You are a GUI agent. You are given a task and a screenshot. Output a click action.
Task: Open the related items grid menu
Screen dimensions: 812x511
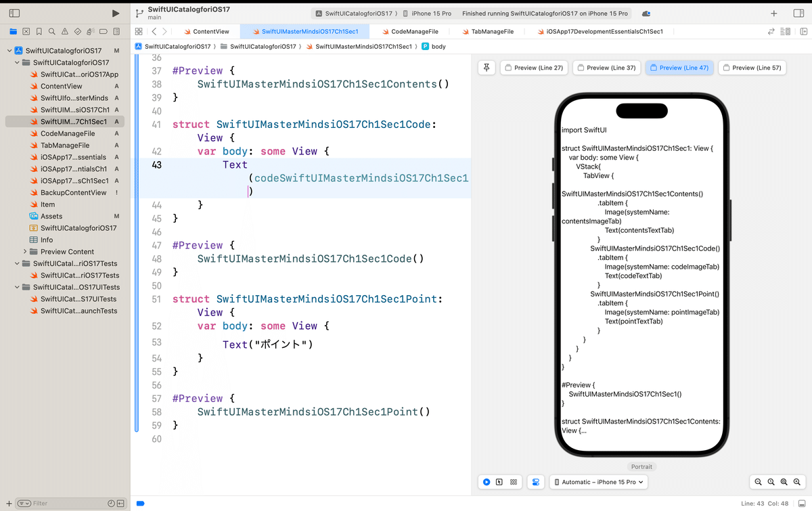(x=139, y=31)
